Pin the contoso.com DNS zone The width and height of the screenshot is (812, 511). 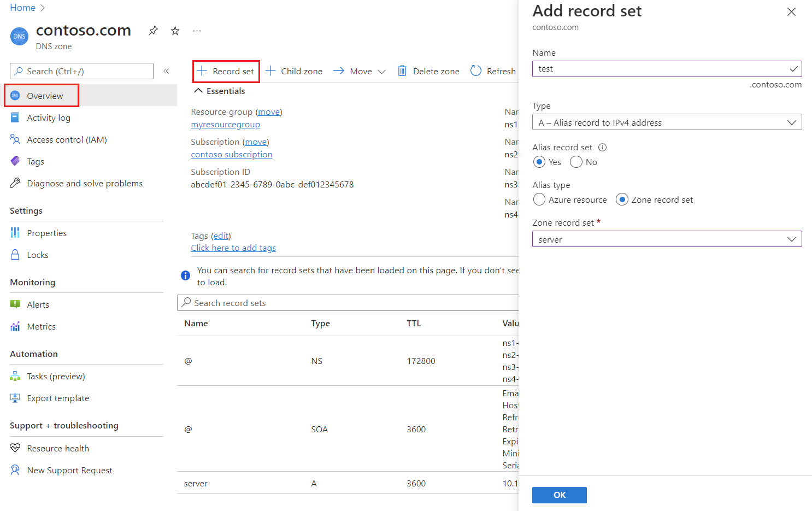(x=153, y=31)
